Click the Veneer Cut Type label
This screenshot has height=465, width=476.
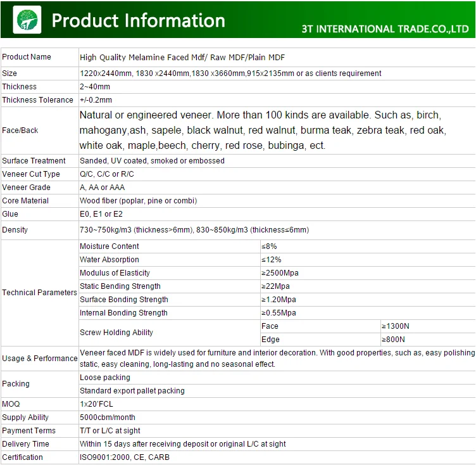[31, 174]
